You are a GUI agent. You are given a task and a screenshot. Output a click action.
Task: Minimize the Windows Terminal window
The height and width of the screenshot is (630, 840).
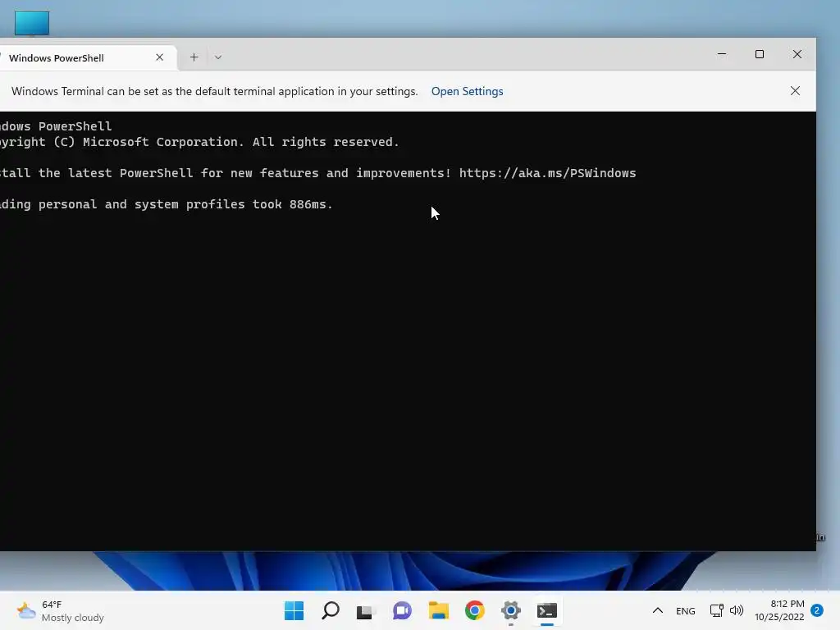tap(722, 54)
